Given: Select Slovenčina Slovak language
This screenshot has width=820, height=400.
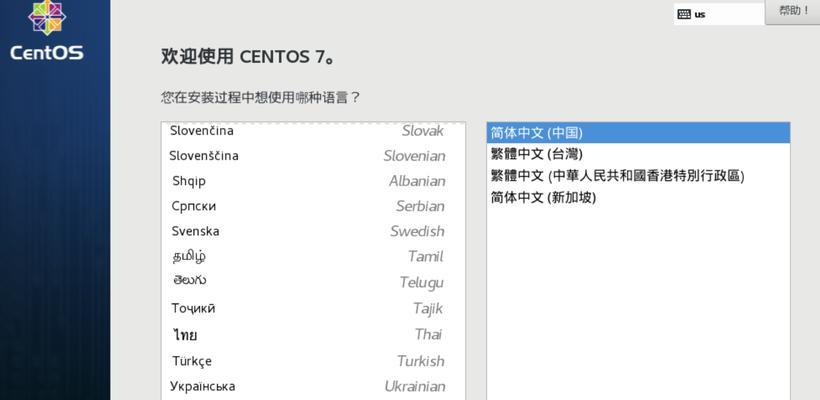Looking at the screenshot, I should [313, 131].
